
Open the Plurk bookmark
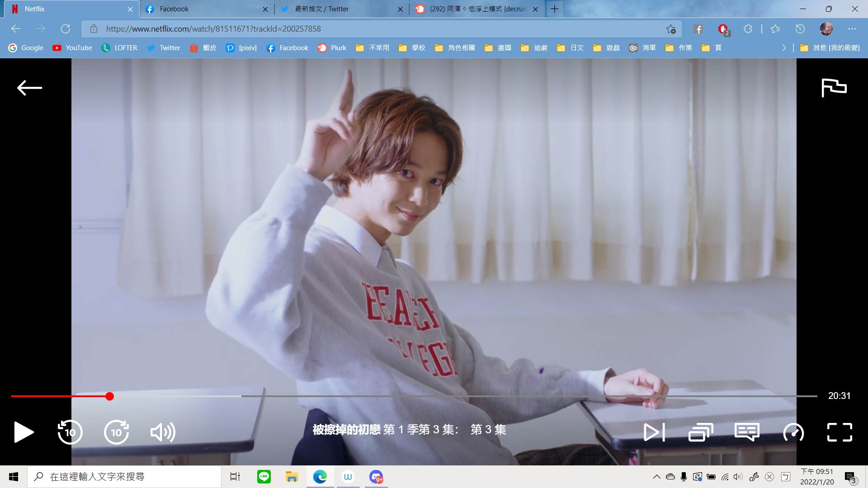[332, 48]
